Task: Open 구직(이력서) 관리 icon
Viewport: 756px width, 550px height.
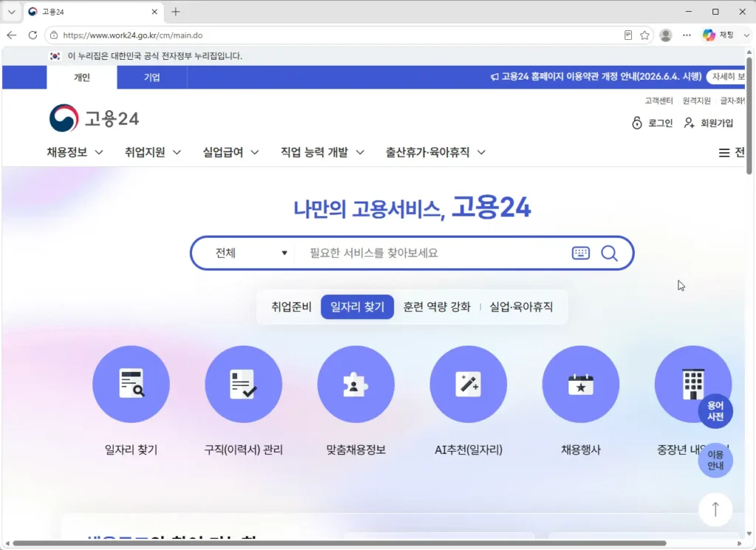Action: pyautogui.click(x=244, y=384)
